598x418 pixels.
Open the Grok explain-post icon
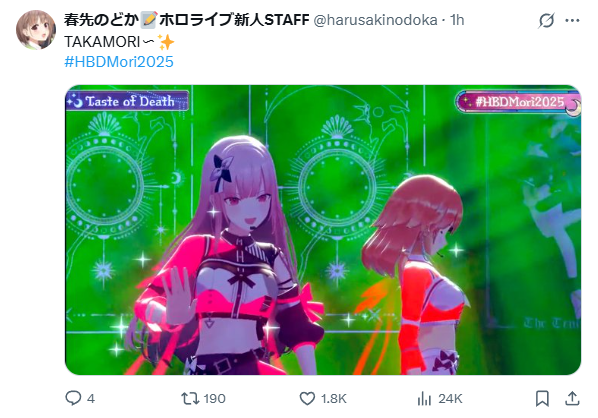pyautogui.click(x=546, y=20)
